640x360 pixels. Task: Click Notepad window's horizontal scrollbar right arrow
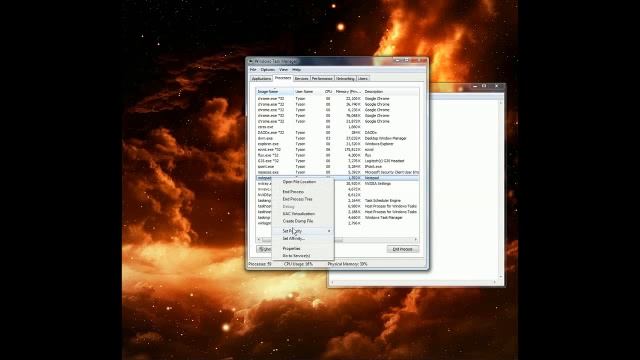pos(495,282)
